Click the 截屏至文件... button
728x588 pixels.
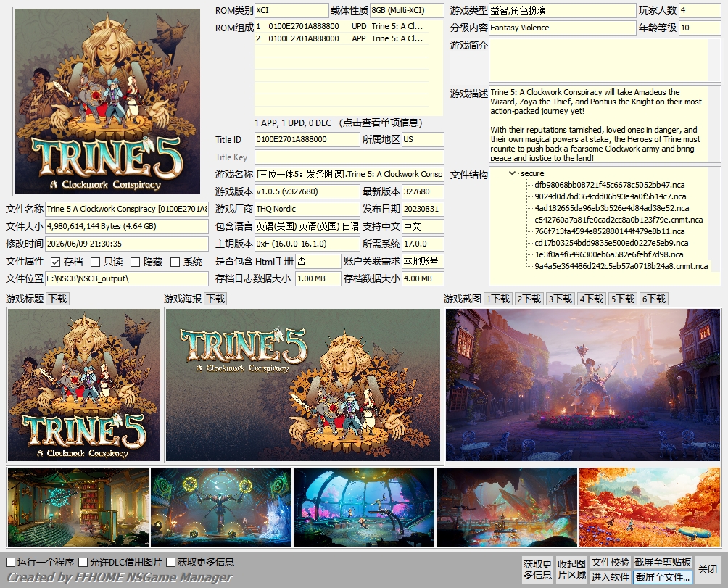tap(663, 577)
